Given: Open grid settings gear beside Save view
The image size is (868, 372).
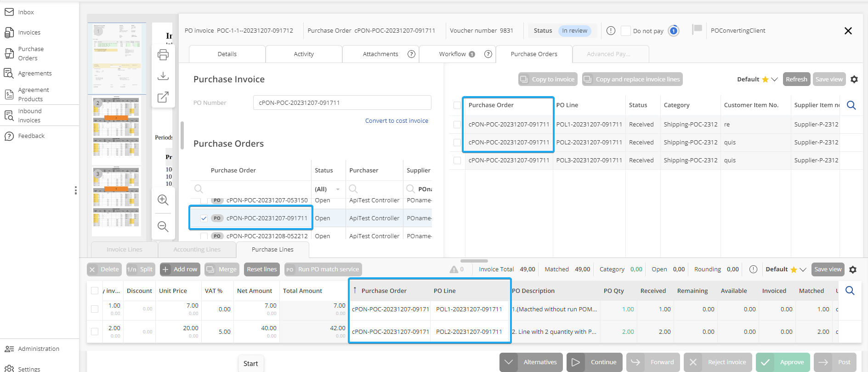Looking at the screenshot, I should [x=854, y=80].
